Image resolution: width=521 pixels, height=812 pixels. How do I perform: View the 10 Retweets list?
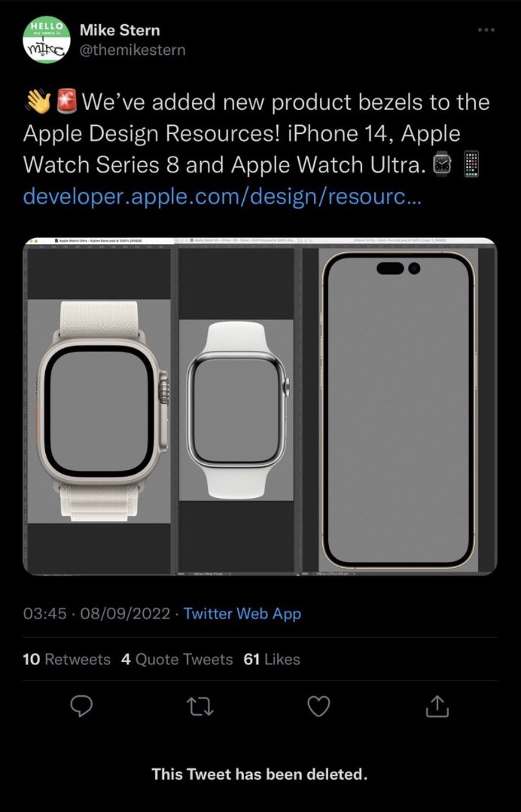tap(67, 659)
